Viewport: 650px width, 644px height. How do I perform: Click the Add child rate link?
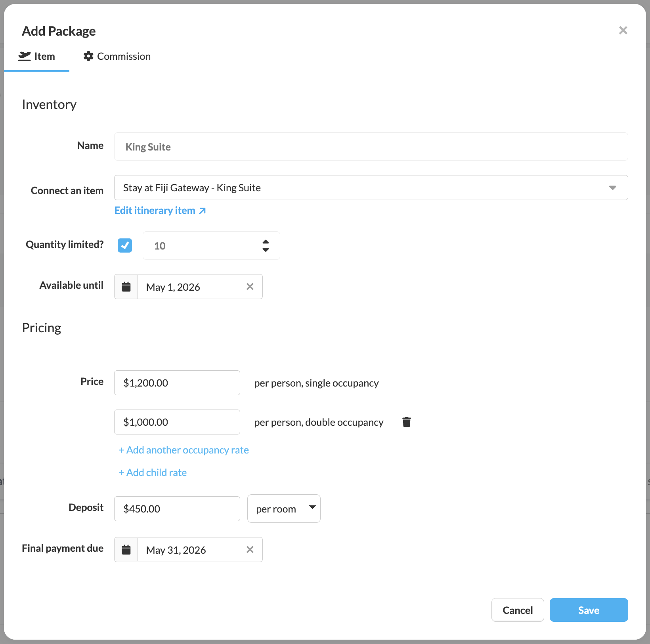click(153, 473)
